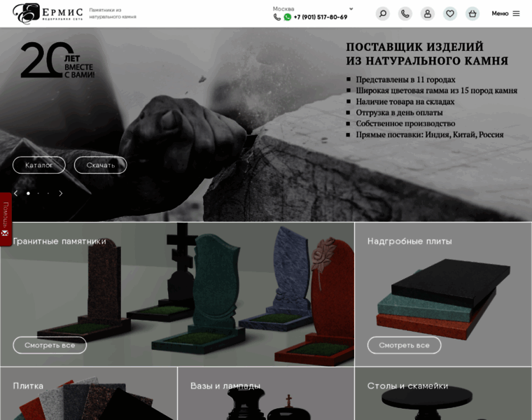Image resolution: width=532 pixels, height=420 pixels.
Task: Click the hamburger Меню button
Action: 505,13
